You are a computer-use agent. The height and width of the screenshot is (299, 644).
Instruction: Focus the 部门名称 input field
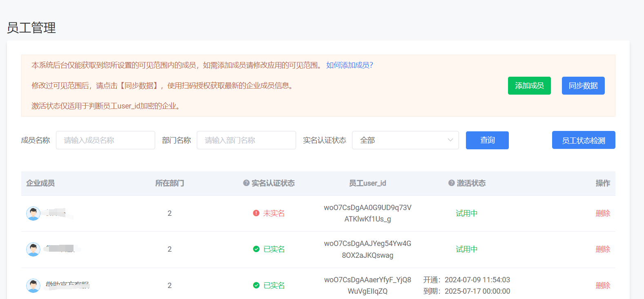246,140
